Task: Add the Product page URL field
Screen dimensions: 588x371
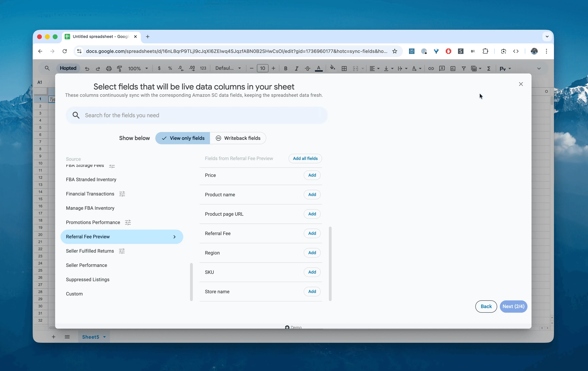Action: point(312,214)
